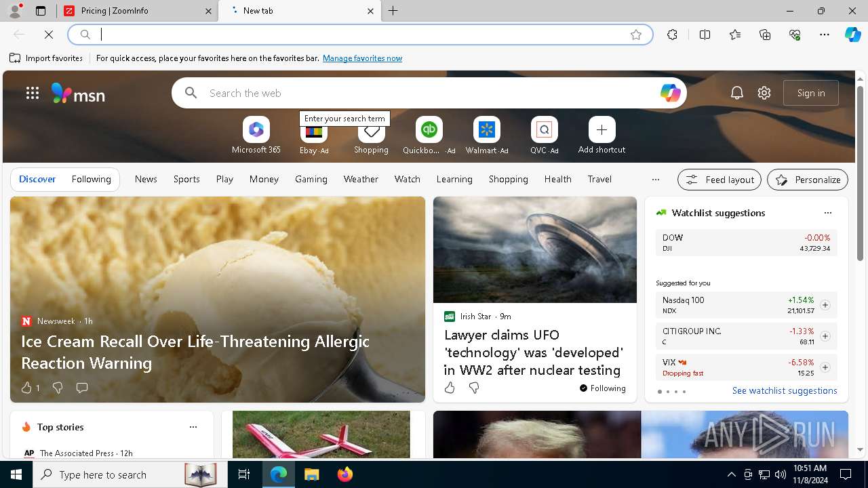This screenshot has height=488, width=868.
Task: Open MSN page settings gear
Action: click(x=764, y=93)
